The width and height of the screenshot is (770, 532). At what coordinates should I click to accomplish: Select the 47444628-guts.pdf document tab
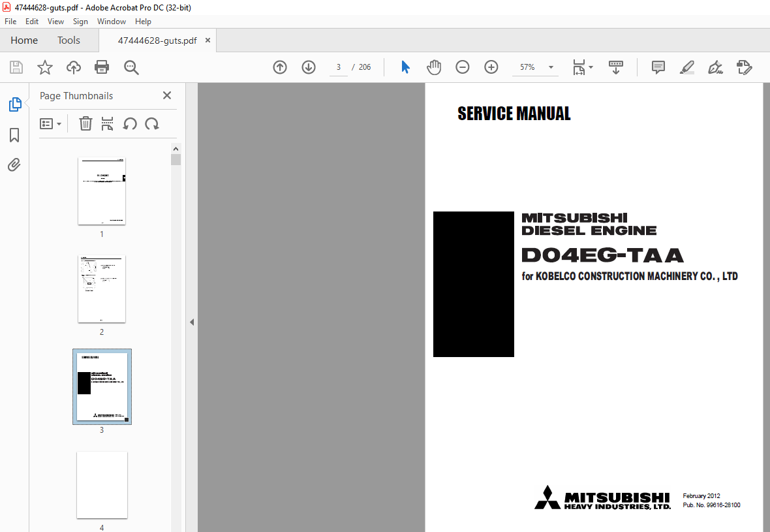157,40
